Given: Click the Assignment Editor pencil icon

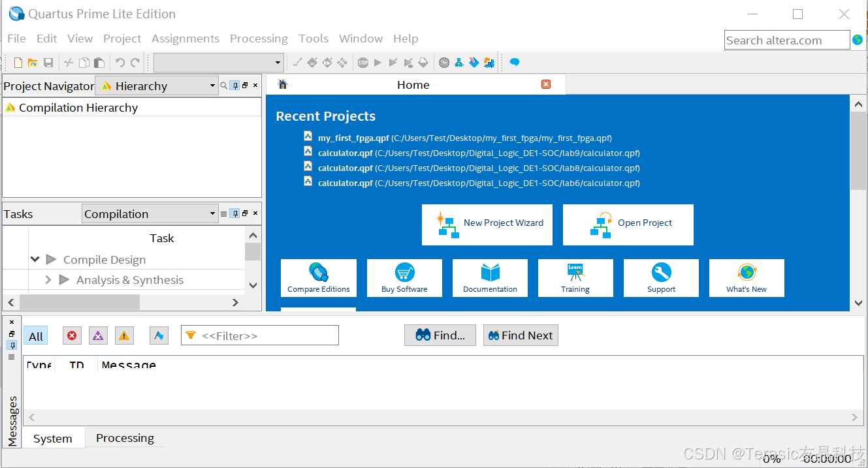Looking at the screenshot, I should [297, 63].
